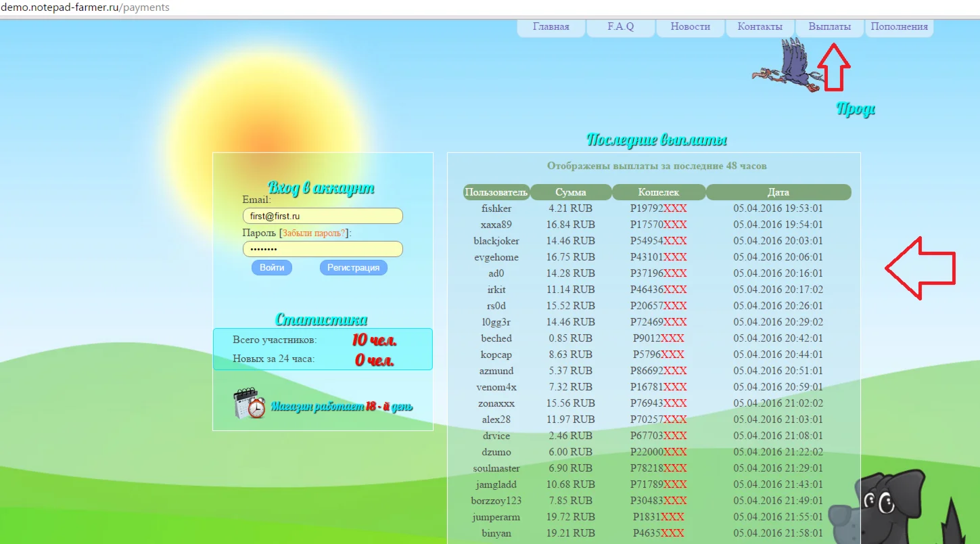Click the date 05.04.2016 21:22:02
The image size is (980, 544).
click(778, 452)
